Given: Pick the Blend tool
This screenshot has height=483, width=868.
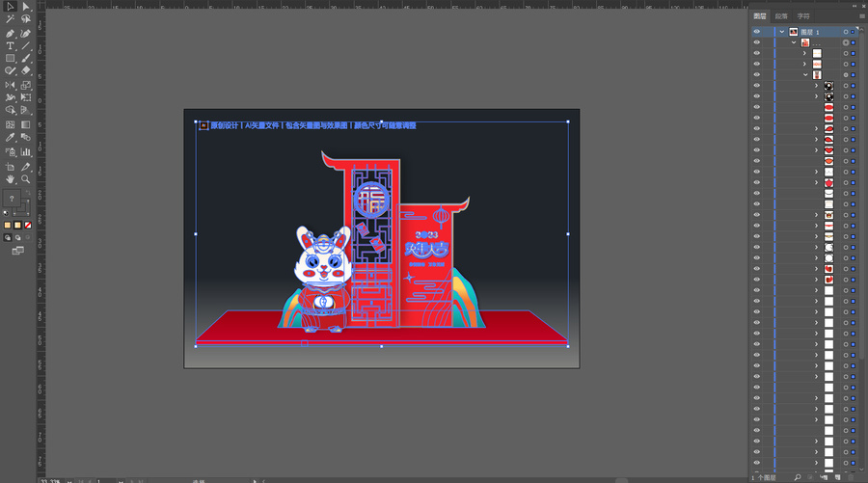Looking at the screenshot, I should click(25, 137).
